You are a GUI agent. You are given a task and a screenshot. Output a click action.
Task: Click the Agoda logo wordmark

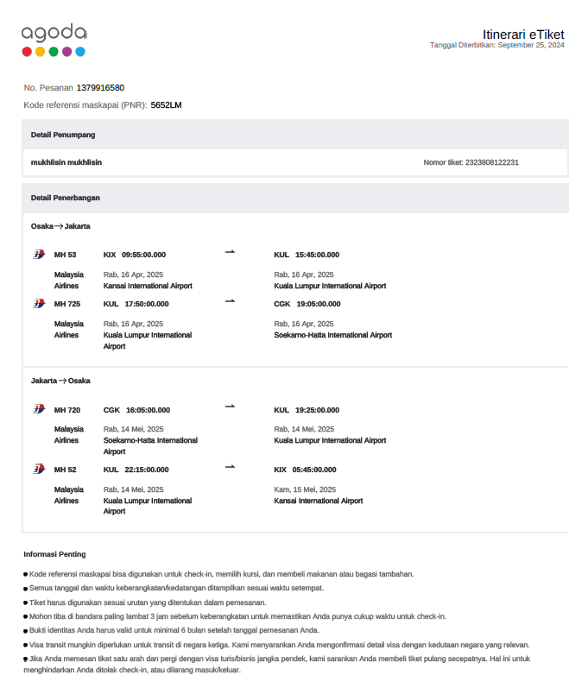[x=54, y=34]
